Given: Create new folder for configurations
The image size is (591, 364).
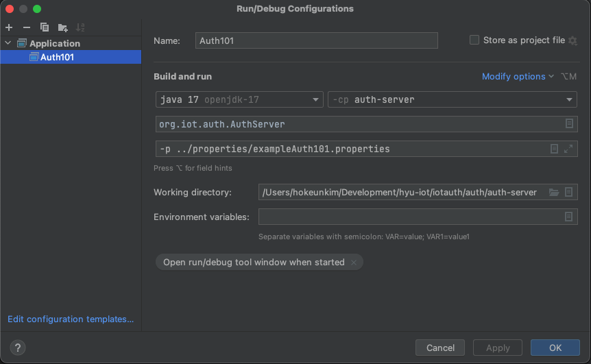Looking at the screenshot, I should (62, 27).
